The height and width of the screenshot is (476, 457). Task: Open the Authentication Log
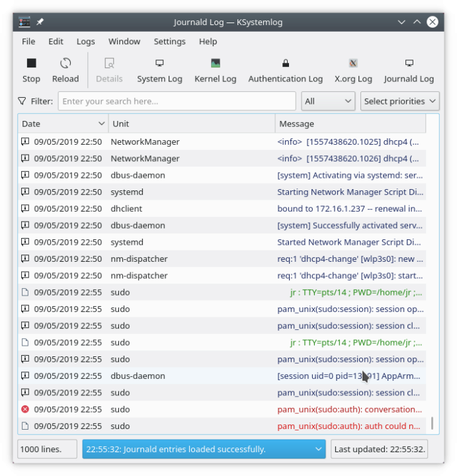point(285,70)
